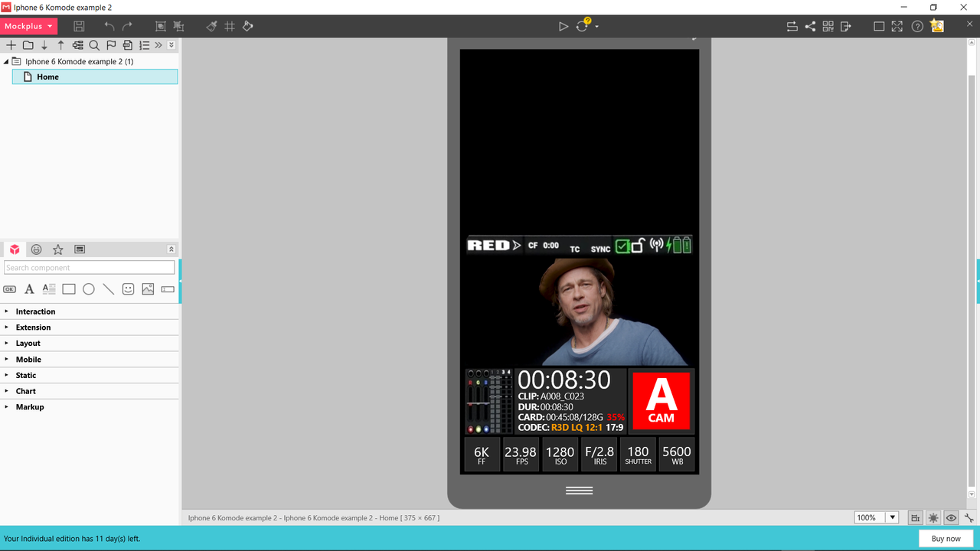980x551 pixels.
Task: Save the project with the floppy icon
Action: 79,26
